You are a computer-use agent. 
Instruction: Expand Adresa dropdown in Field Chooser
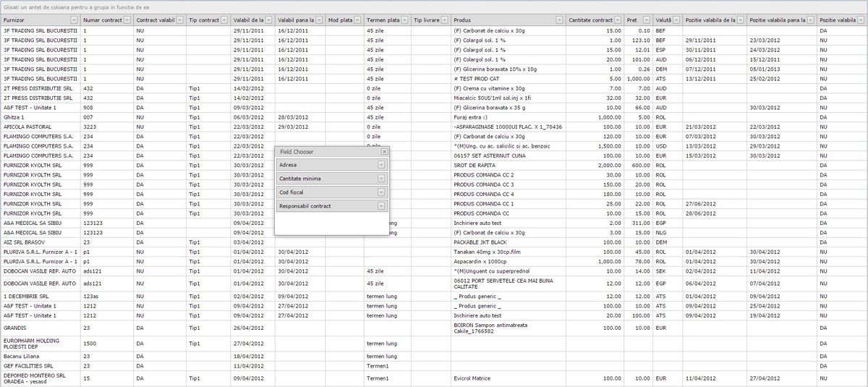(x=380, y=165)
